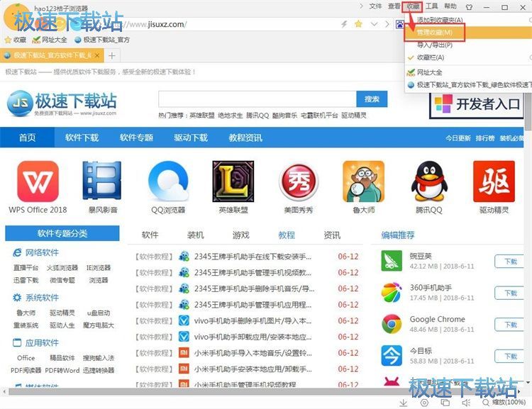Click 绝地求生 hot recommendation link

click(x=230, y=116)
